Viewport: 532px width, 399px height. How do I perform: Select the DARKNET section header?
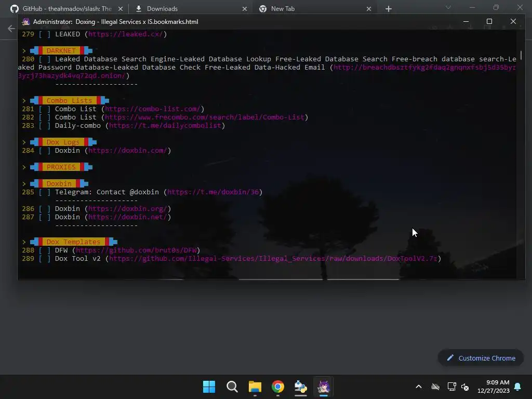61,50
